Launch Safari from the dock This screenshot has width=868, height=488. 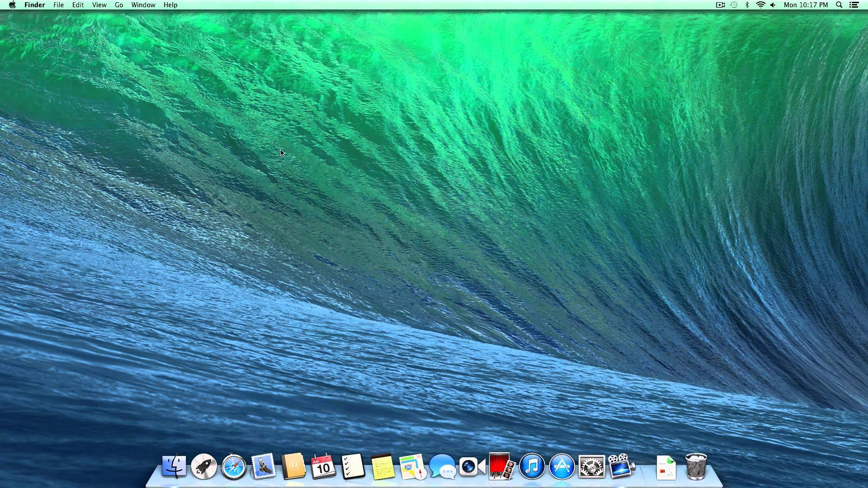click(x=234, y=466)
